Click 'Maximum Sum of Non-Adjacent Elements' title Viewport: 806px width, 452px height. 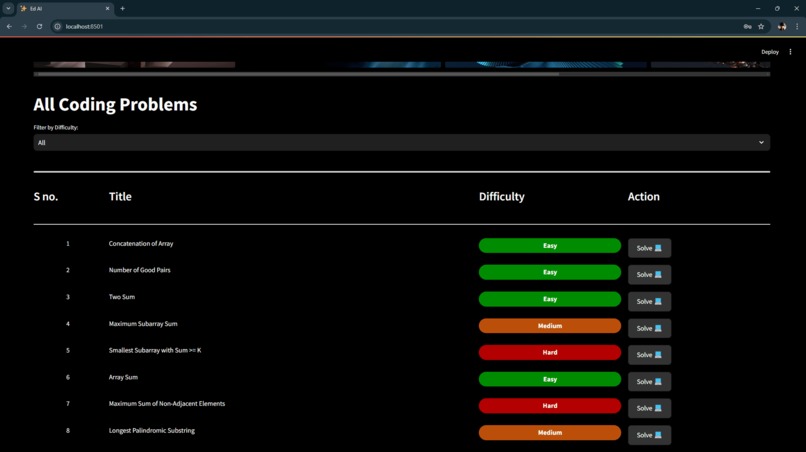[167, 404]
